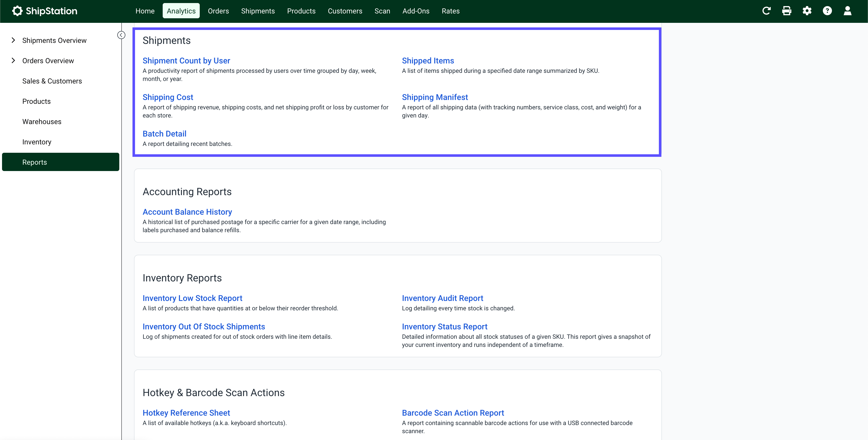Expand Orders Overview chevron
Screen dimensions: 868x440
tap(13, 61)
